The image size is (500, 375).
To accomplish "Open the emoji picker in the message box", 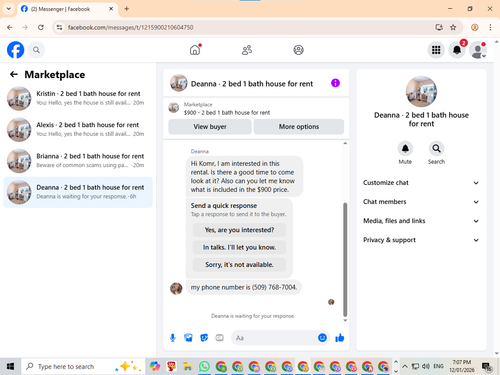I will click(x=322, y=338).
